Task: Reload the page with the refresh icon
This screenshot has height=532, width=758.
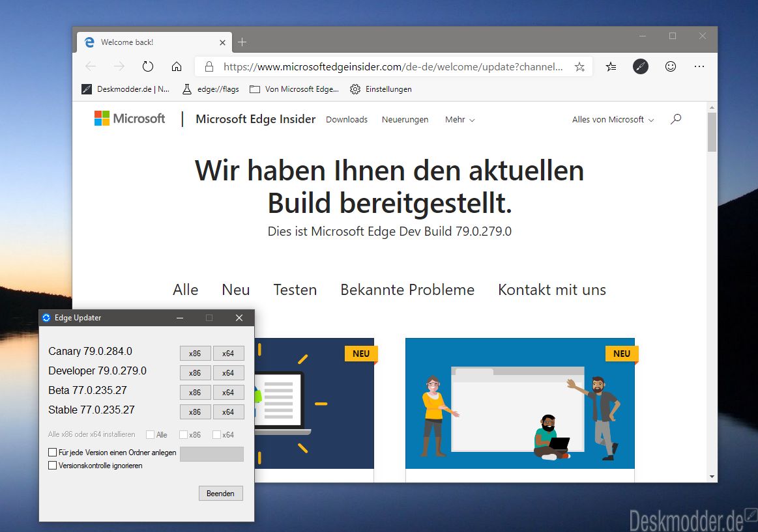Action: tap(148, 66)
